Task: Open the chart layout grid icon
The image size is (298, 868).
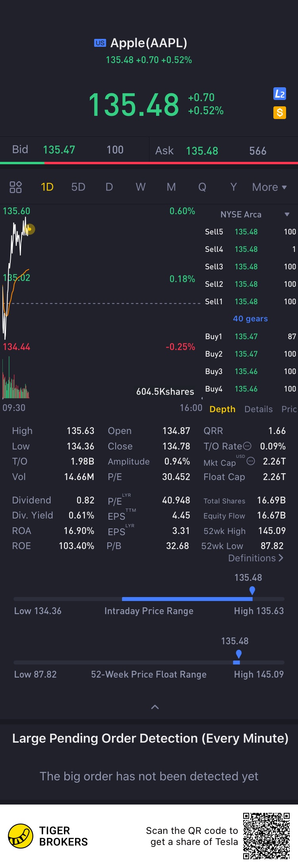Action: pos(15,187)
